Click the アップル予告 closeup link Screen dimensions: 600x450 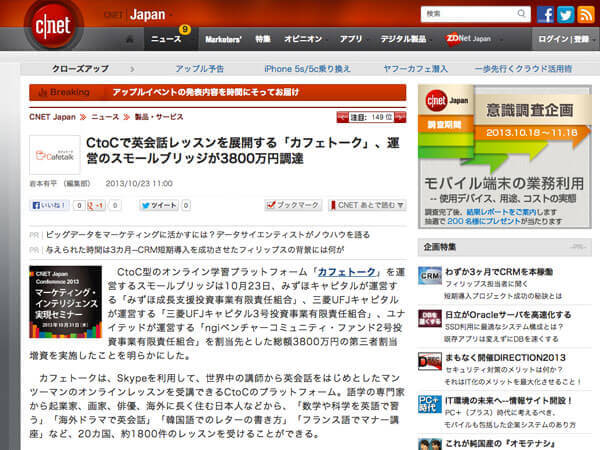click(199, 69)
